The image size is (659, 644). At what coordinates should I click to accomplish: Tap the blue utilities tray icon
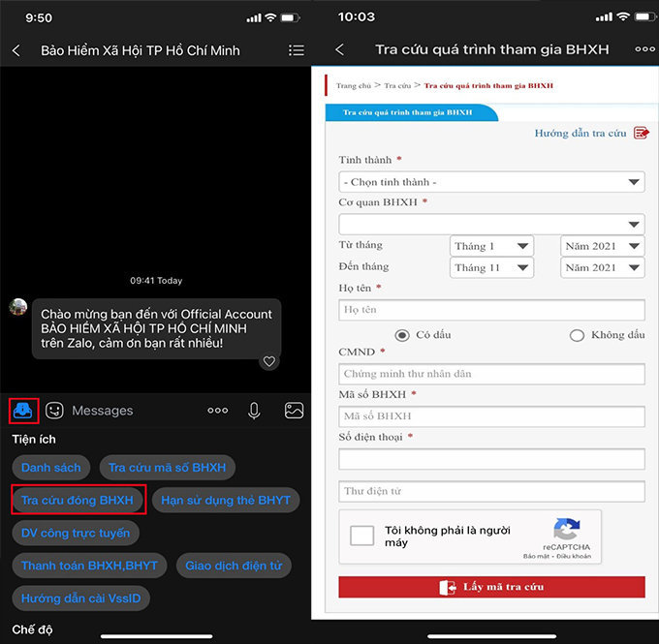click(x=22, y=411)
